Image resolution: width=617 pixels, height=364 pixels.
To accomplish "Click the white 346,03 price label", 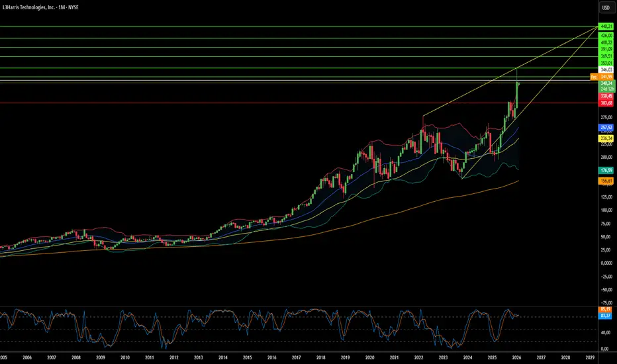I will [x=605, y=69].
